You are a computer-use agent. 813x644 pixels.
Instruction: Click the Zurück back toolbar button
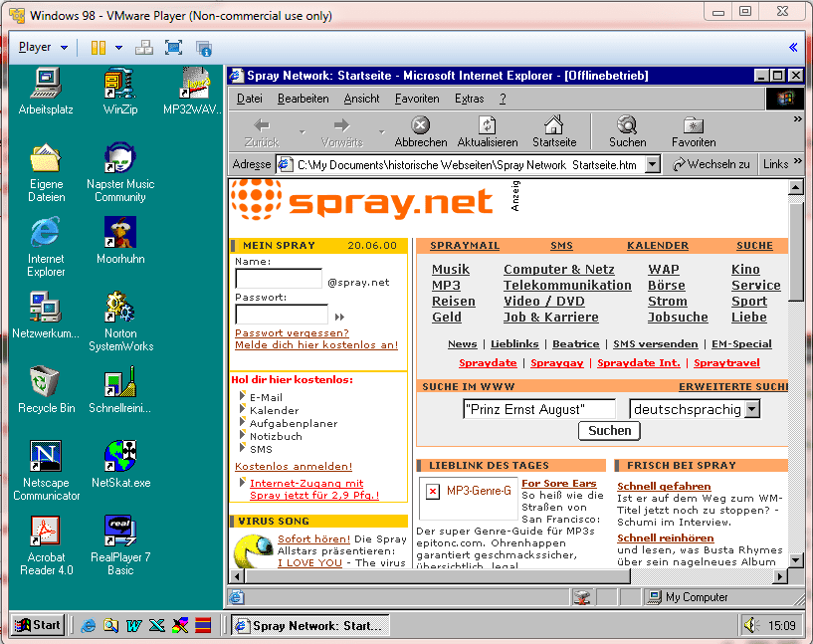click(262, 131)
